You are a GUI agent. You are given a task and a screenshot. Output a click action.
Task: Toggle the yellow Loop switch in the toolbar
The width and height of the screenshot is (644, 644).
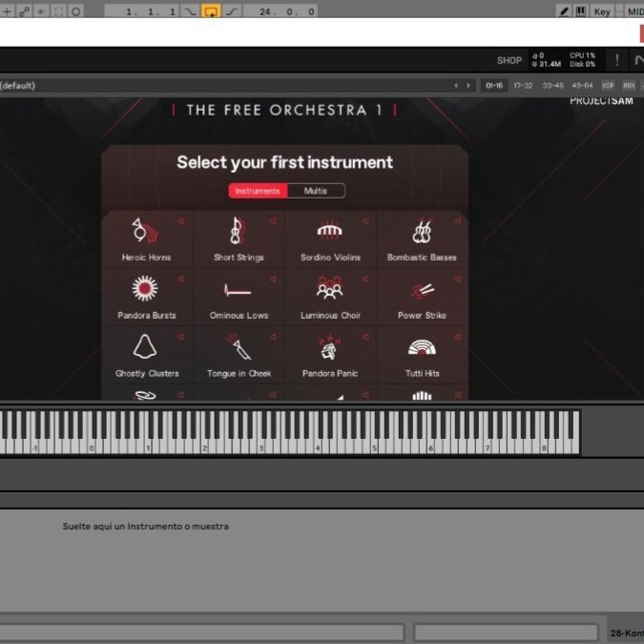pyautogui.click(x=211, y=11)
